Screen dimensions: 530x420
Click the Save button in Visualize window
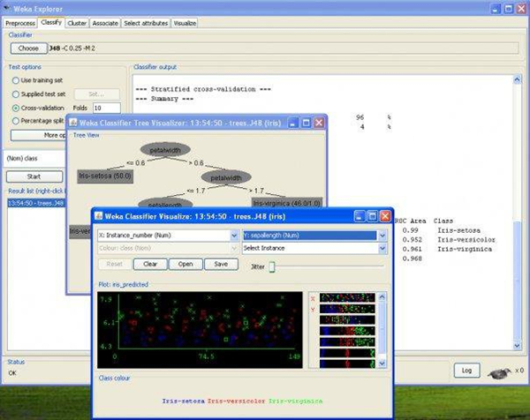coord(221,264)
